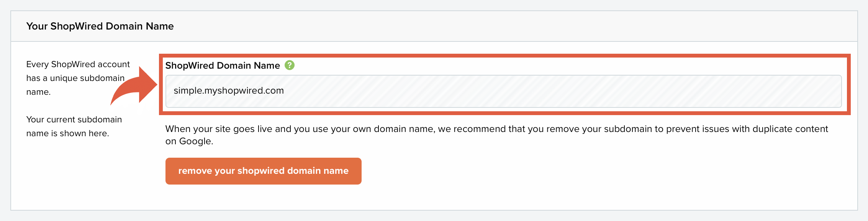Click the red curved arrow graphic
This screenshot has height=221, width=868.
tap(134, 86)
